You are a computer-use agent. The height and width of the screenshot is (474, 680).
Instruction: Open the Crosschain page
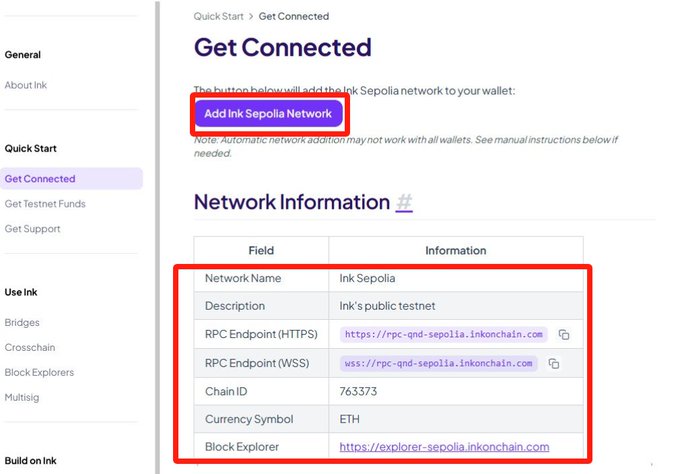pos(29,347)
